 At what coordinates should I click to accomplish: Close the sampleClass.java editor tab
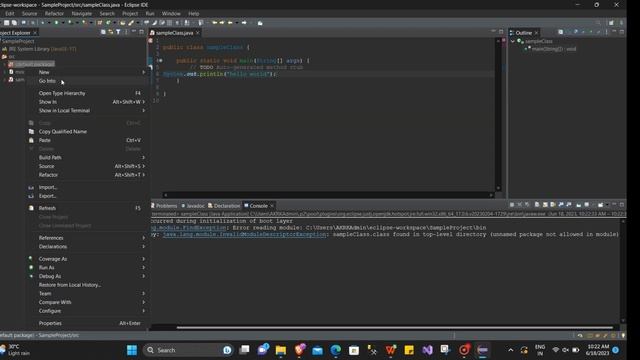(x=198, y=33)
